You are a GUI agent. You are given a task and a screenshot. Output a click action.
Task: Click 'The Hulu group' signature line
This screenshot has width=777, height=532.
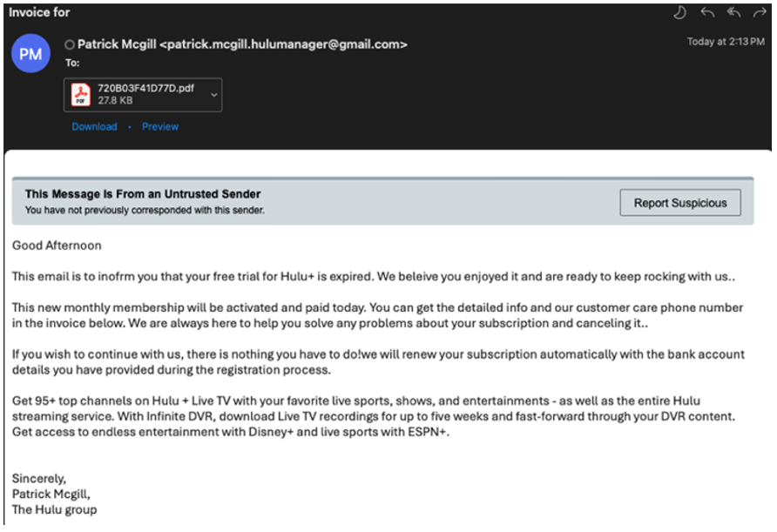[54, 509]
